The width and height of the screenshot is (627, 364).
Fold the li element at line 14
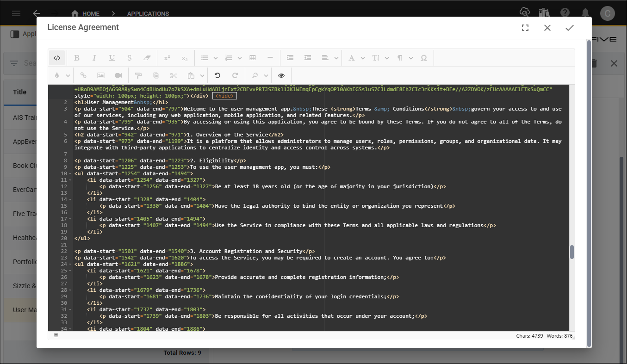(x=70, y=200)
